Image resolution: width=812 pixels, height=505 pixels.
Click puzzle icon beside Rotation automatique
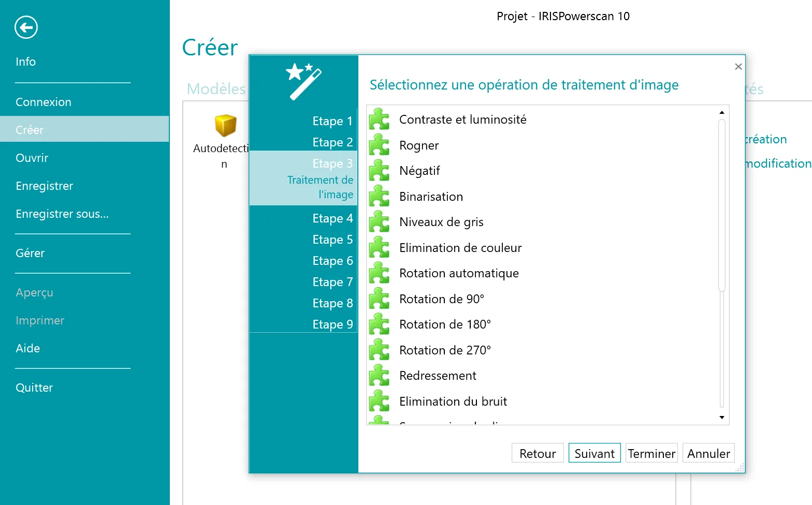pyautogui.click(x=379, y=273)
